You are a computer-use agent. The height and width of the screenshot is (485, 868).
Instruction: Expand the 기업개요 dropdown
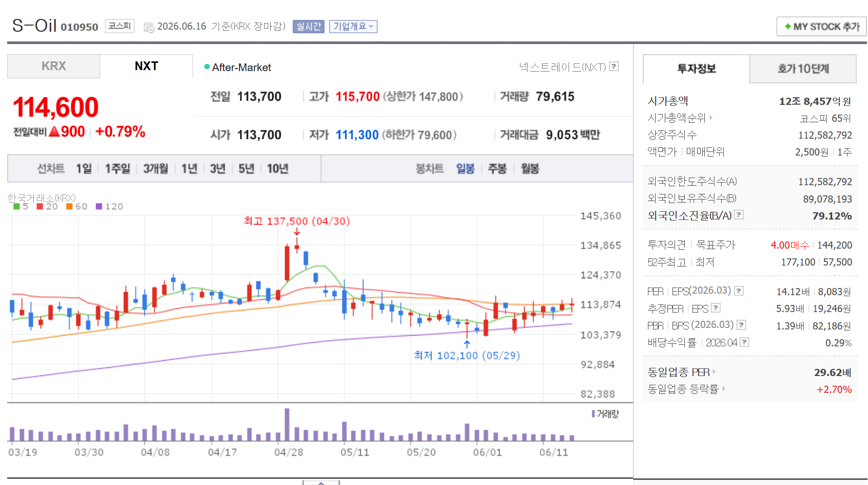[x=353, y=27]
